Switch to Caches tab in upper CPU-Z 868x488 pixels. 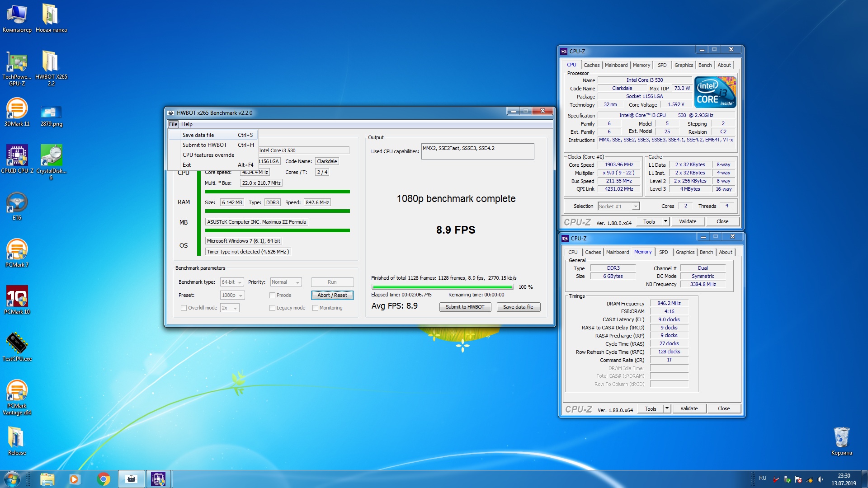591,65
